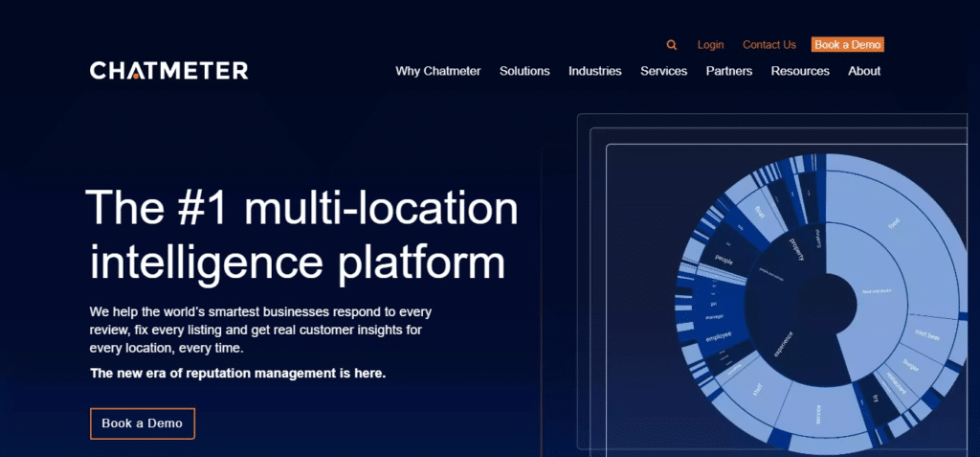
Task: Open the Contact Us link
Action: coord(769,45)
